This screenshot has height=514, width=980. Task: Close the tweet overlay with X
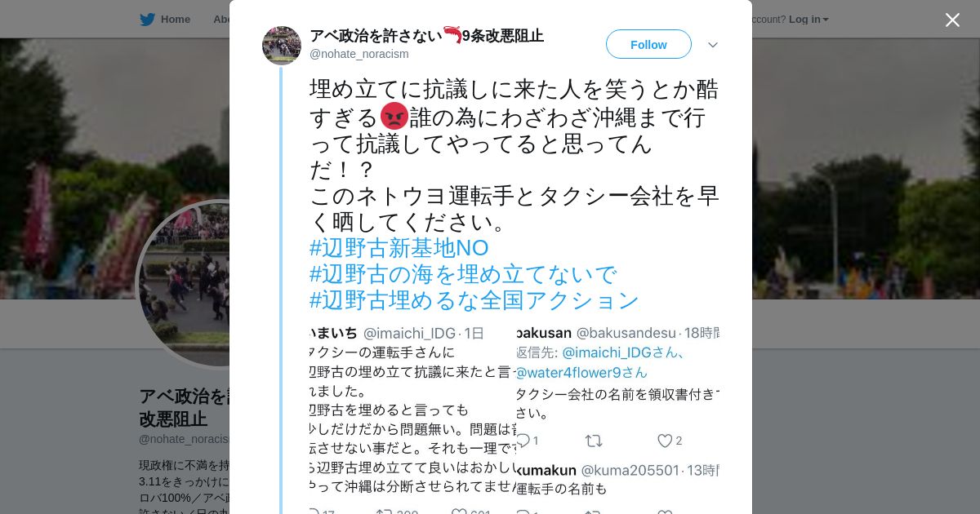click(952, 20)
